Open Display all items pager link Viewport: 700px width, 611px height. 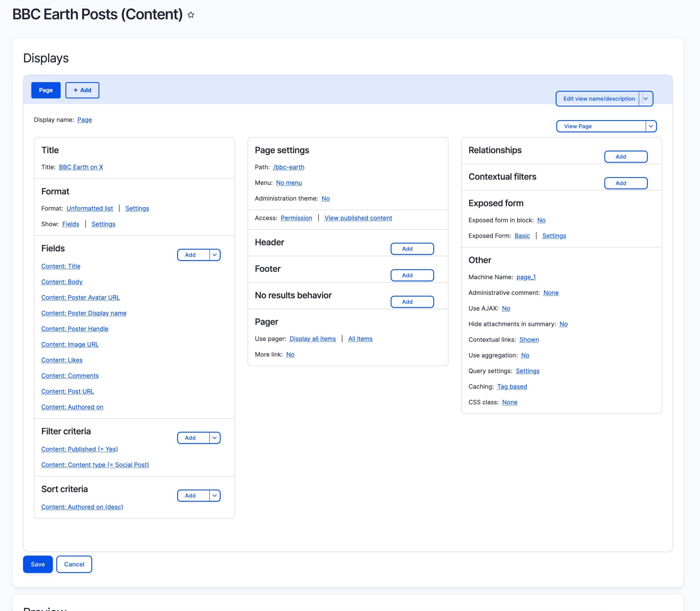(313, 339)
